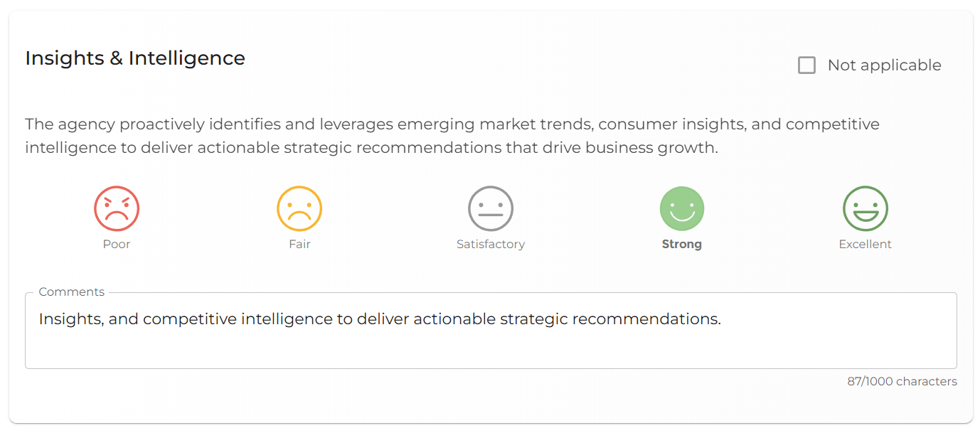The width and height of the screenshot is (980, 433).
Task: Click the Poor rating label
Action: click(116, 244)
